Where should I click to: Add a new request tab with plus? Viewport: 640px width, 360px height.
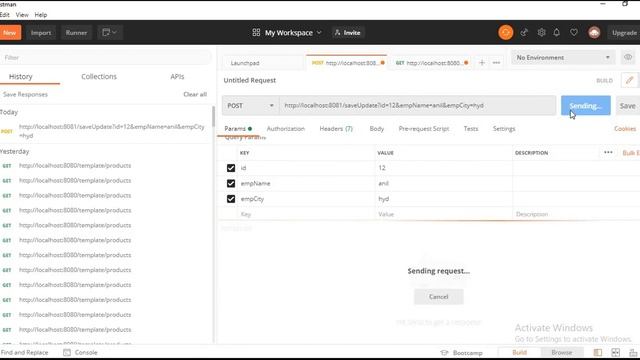coord(482,62)
